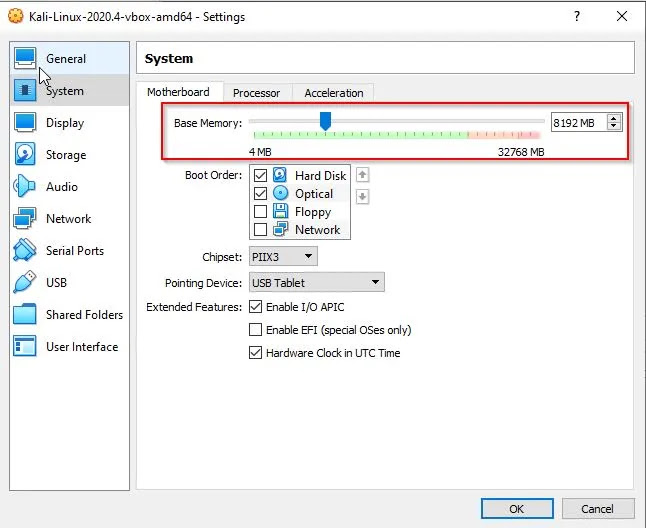Viewport: 646px width, 528px height.
Task: Open USB settings plug icon
Action: (24, 282)
